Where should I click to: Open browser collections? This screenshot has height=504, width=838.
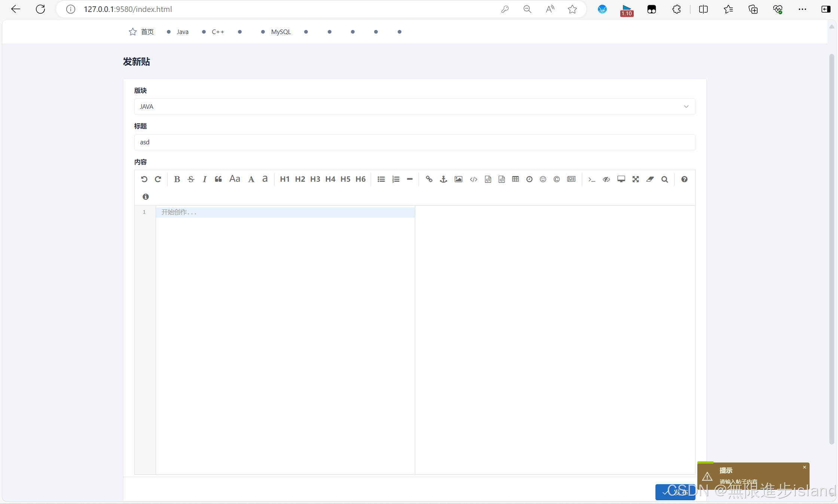click(753, 9)
